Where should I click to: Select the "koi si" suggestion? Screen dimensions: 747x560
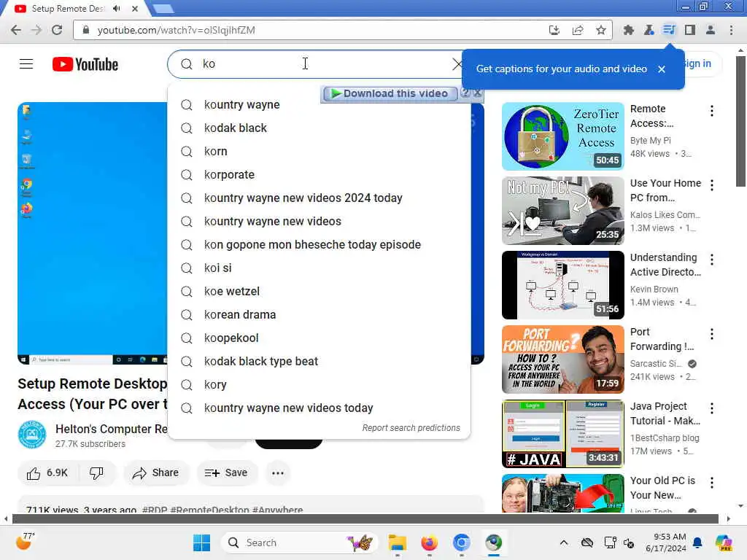point(319,268)
